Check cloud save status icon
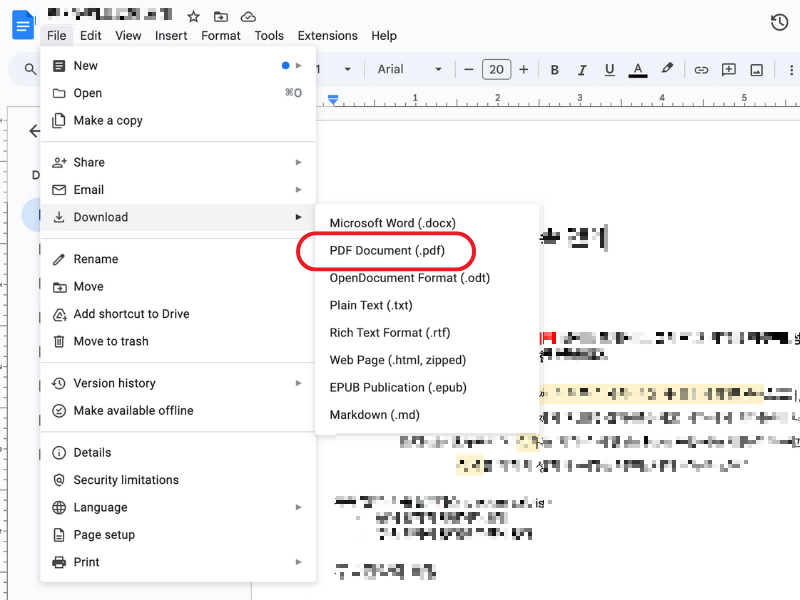Viewport: 800px width, 600px height. [x=248, y=16]
